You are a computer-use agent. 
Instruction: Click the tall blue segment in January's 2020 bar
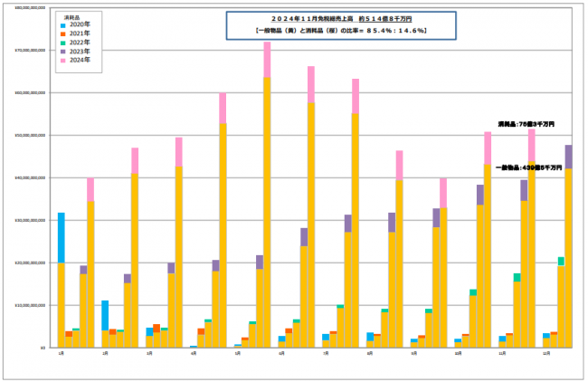(x=61, y=237)
